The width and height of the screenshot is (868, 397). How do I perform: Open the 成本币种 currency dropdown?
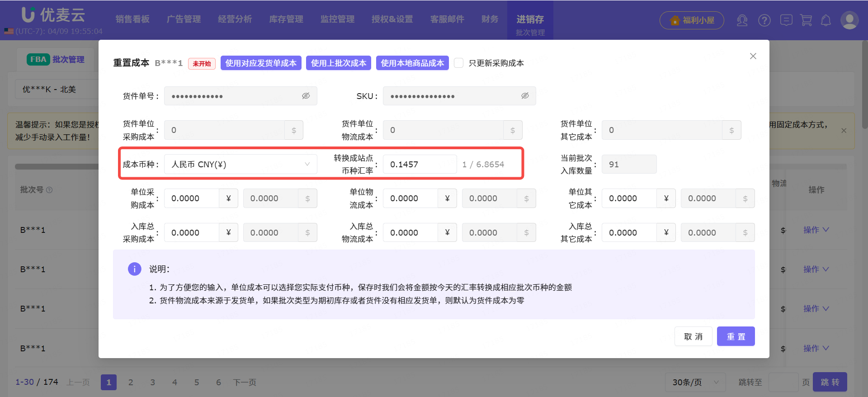coord(240,164)
